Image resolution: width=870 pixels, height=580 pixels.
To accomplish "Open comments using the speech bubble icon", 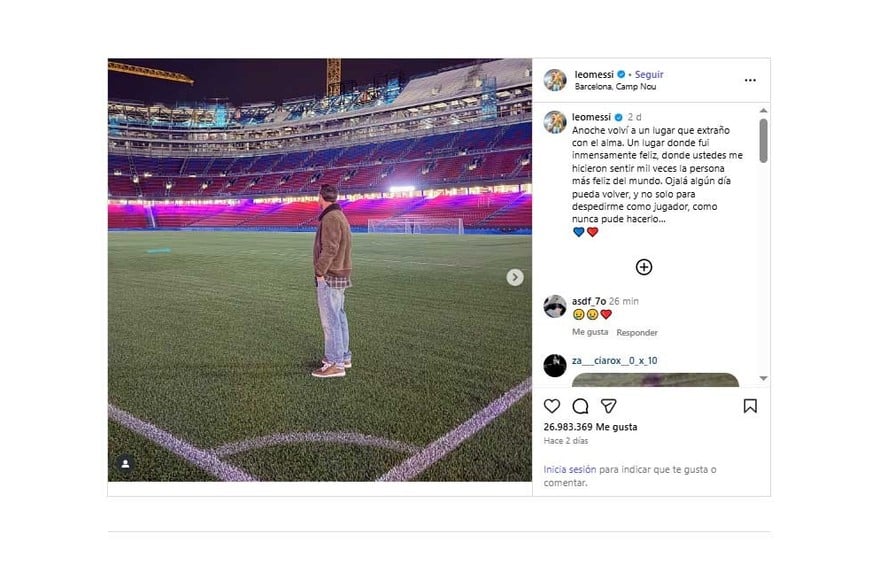I will pos(581,406).
